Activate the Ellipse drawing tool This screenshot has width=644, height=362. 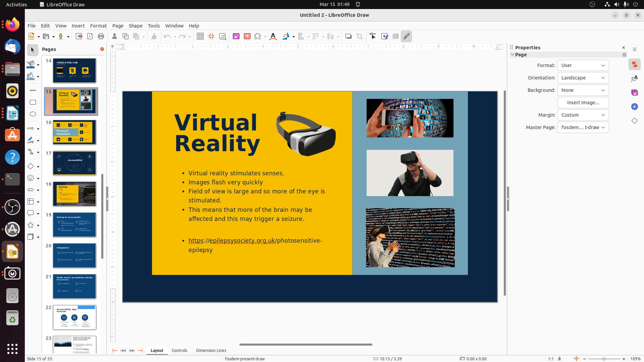(33, 114)
